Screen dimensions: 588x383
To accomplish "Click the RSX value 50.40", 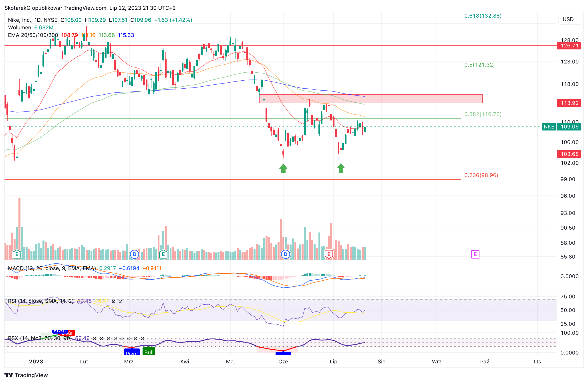I will pyautogui.click(x=82, y=338).
